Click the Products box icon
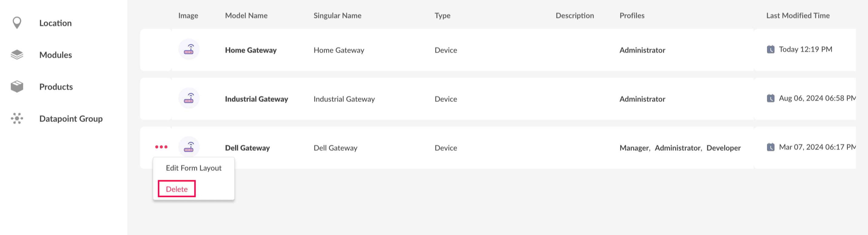Viewport: 868px width, 235px height. tap(17, 87)
